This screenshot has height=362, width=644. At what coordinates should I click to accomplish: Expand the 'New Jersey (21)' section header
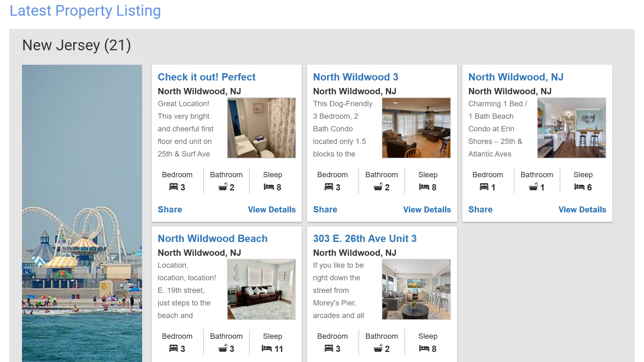pyautogui.click(x=76, y=45)
